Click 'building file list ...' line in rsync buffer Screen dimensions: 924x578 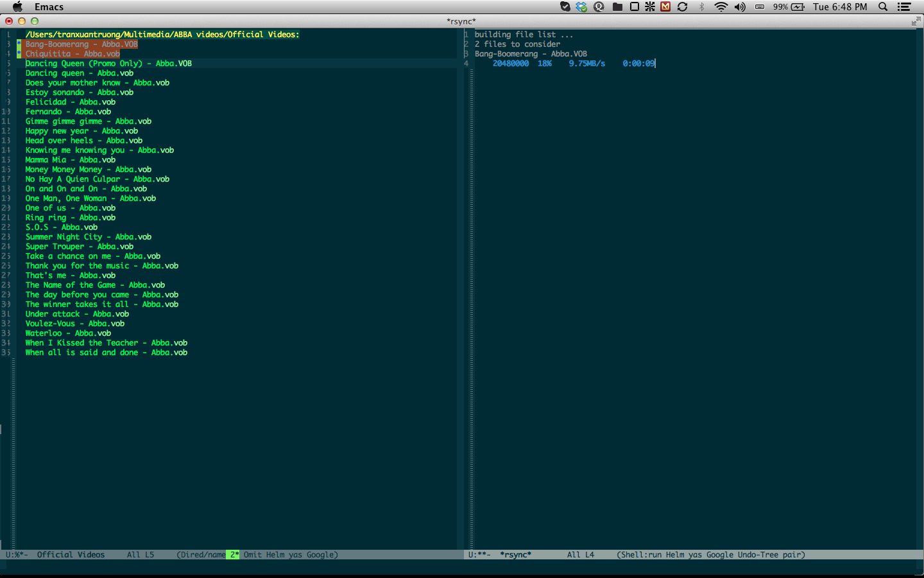pos(524,35)
